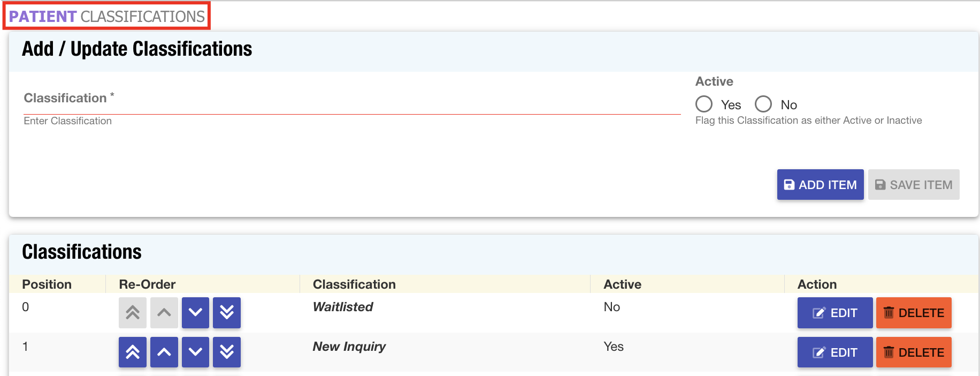Select the Yes radio button for Active
Viewport: 980px width, 376px height.
click(704, 104)
